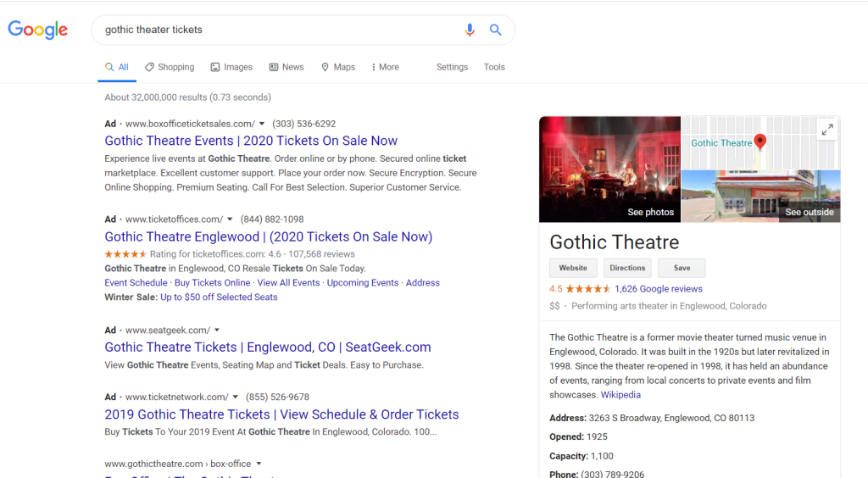Click the Gothic Theatre 4.5 star rating

tap(588, 289)
